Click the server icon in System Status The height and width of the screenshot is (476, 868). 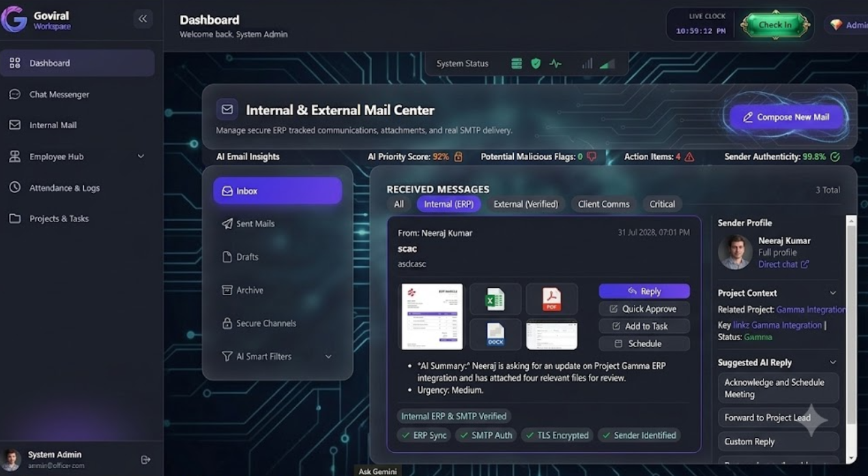(517, 63)
